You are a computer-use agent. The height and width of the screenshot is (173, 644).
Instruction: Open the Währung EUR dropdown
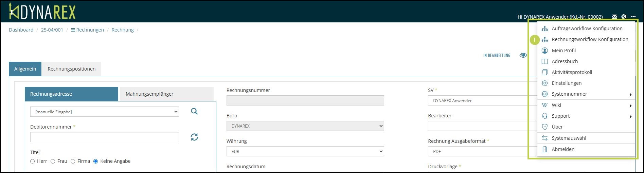[305, 152]
